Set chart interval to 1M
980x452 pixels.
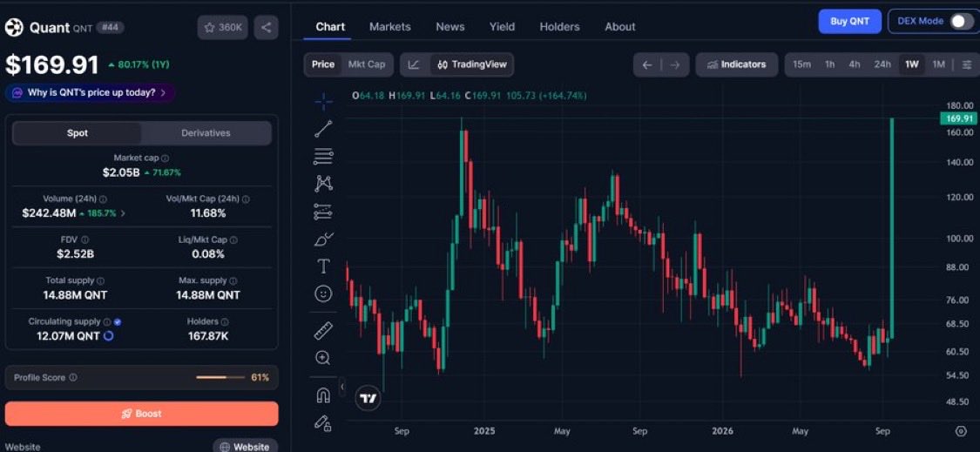coord(938,64)
